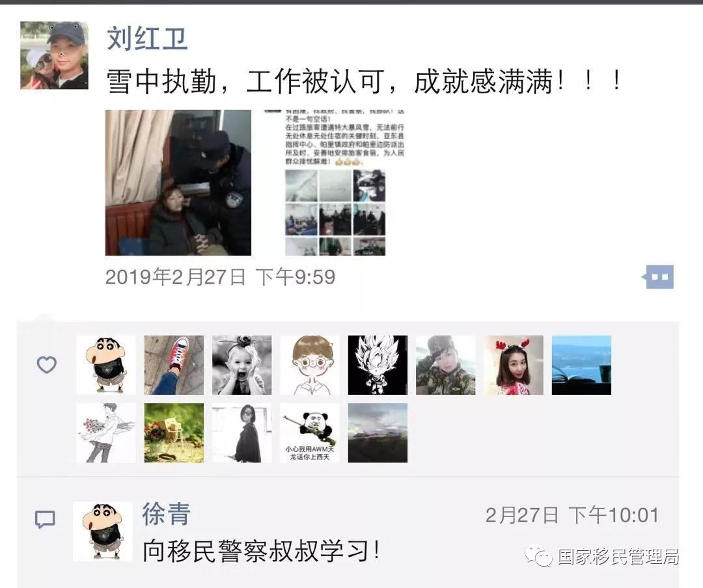This screenshot has width=703, height=588.
Task: Open the Crayon Shin-chan liker avatar
Action: tap(106, 365)
